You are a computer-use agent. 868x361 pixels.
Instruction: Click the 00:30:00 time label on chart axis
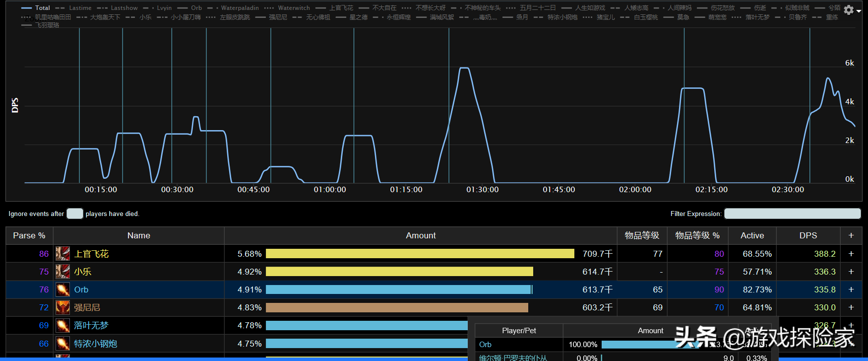[177, 190]
